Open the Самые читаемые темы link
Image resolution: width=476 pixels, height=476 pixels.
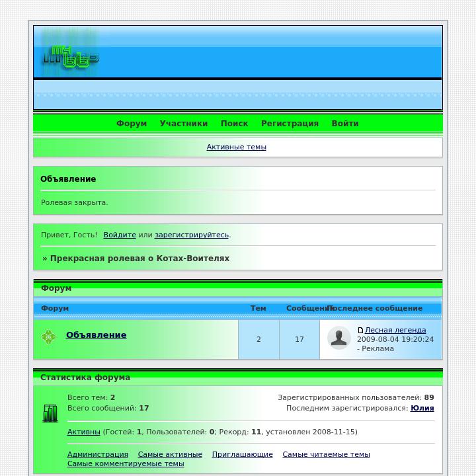coord(326,454)
